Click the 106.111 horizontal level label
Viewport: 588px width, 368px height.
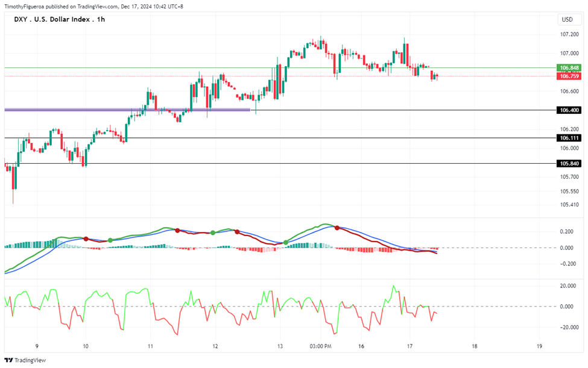(569, 138)
